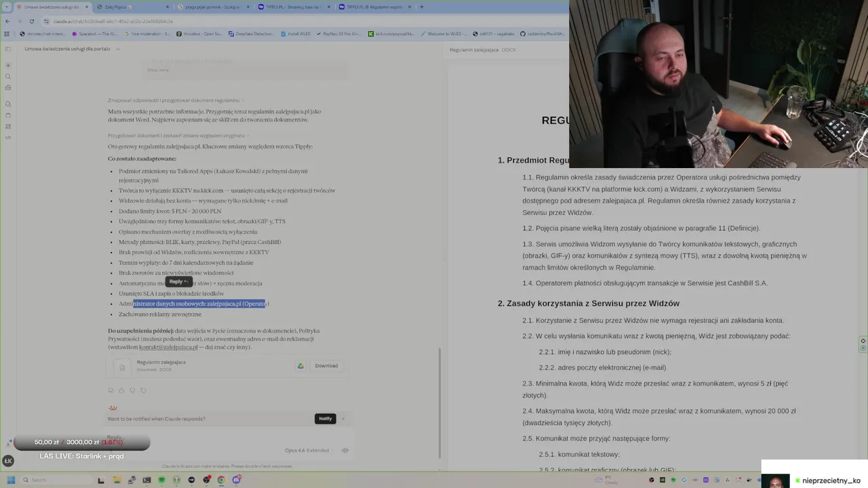Image resolution: width=868 pixels, height=488 pixels.
Task: Open the Chrome apps grid in bookmarks bar
Action: coord(7,33)
